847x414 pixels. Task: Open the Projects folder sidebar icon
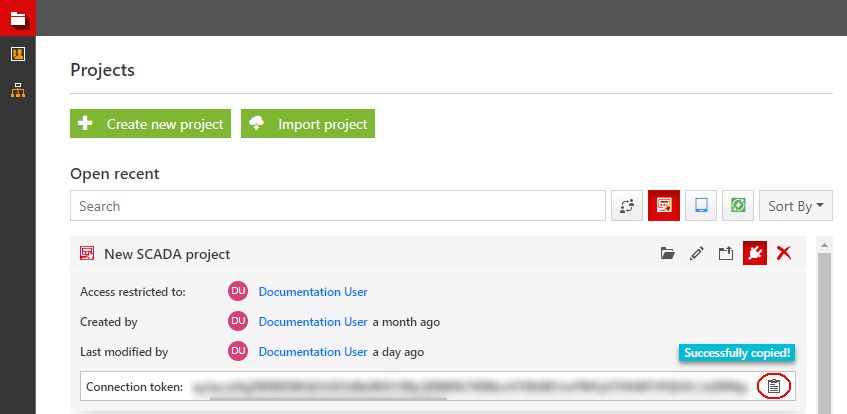click(18, 18)
